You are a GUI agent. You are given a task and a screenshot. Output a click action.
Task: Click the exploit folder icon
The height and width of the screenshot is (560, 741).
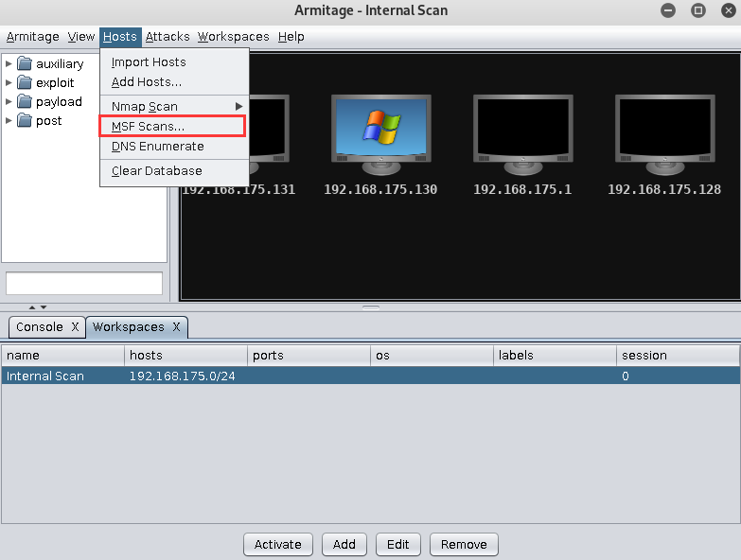(25, 82)
